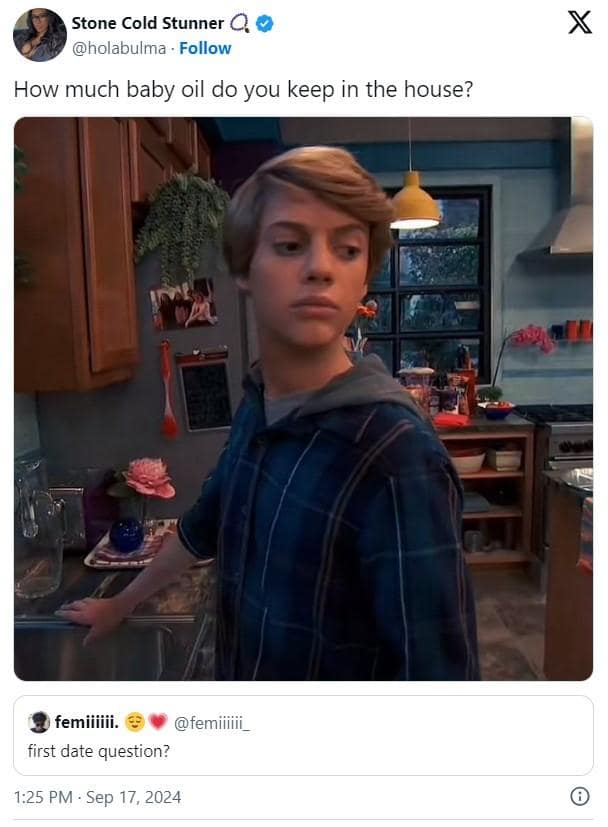Open the quoted tweet card from femiiiiii
608x827 pixels.
tap(303, 735)
